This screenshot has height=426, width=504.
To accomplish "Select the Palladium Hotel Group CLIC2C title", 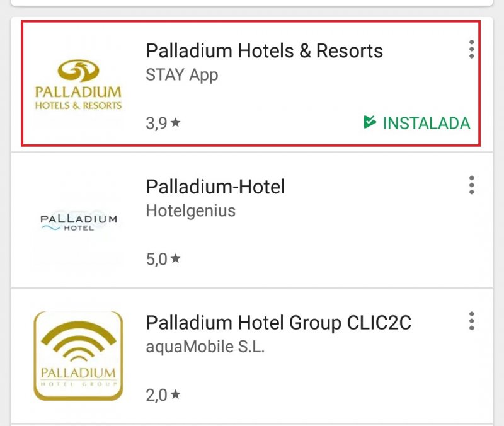I will click(x=278, y=323).
